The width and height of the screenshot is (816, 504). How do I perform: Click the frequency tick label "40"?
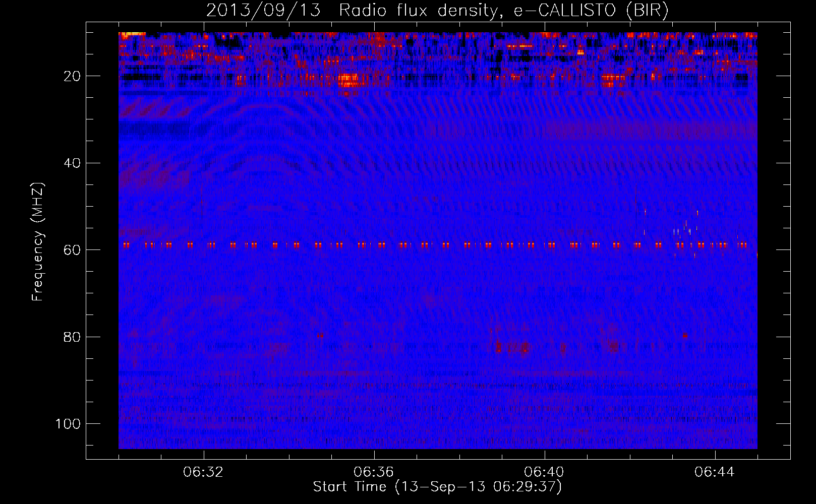point(72,163)
